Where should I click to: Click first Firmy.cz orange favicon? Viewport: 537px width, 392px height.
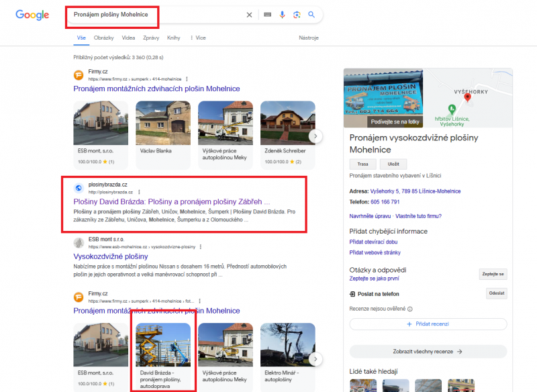[79, 75]
